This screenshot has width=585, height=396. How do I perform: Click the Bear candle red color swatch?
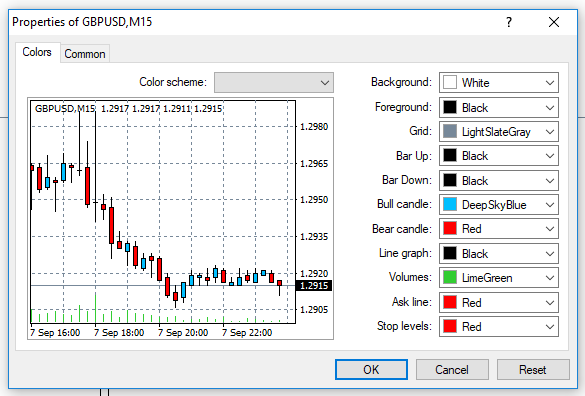coord(450,228)
